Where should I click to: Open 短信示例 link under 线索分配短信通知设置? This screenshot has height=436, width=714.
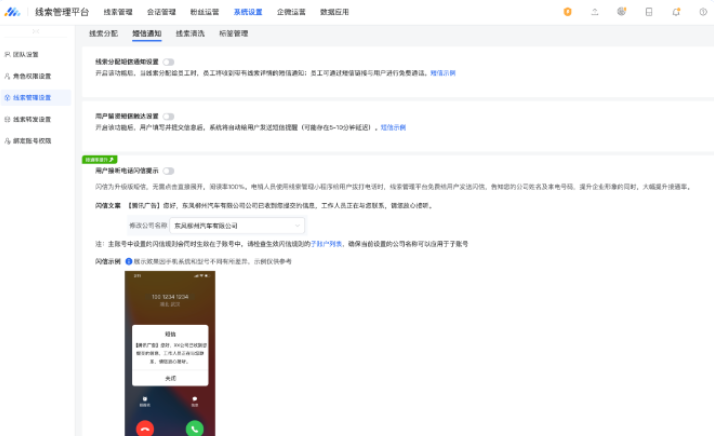point(443,73)
